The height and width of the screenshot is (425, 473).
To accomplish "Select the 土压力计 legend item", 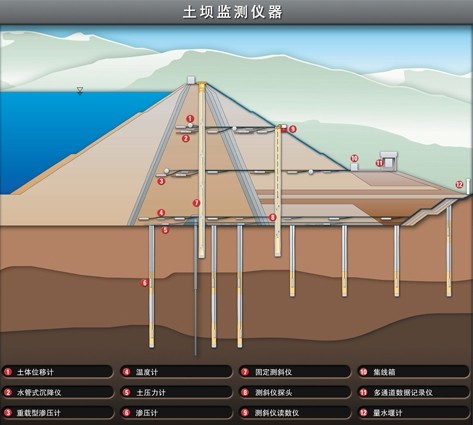I will [x=176, y=392].
